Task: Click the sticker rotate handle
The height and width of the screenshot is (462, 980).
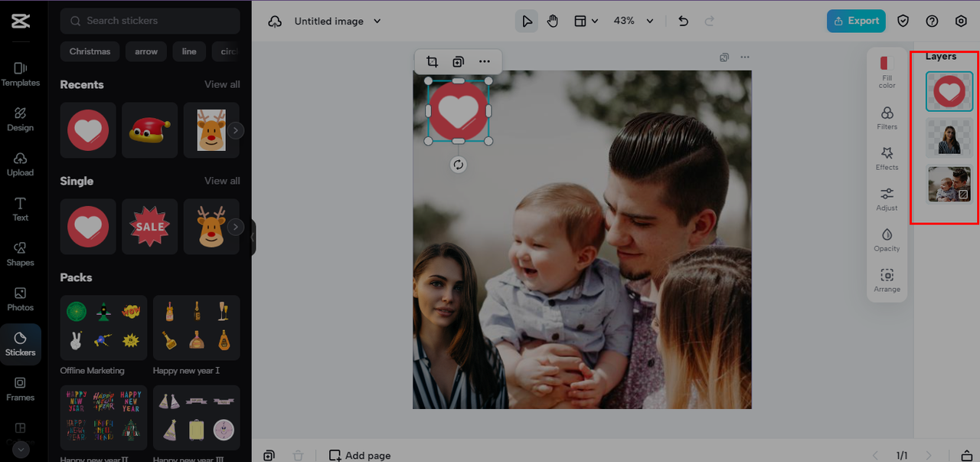Action: coord(458,165)
